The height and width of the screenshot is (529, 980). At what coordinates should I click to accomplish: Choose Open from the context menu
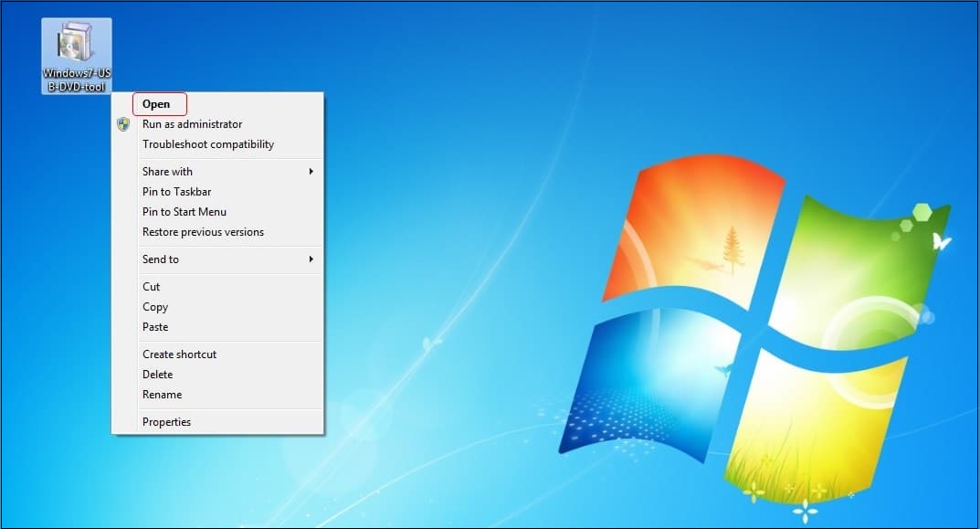(217, 104)
